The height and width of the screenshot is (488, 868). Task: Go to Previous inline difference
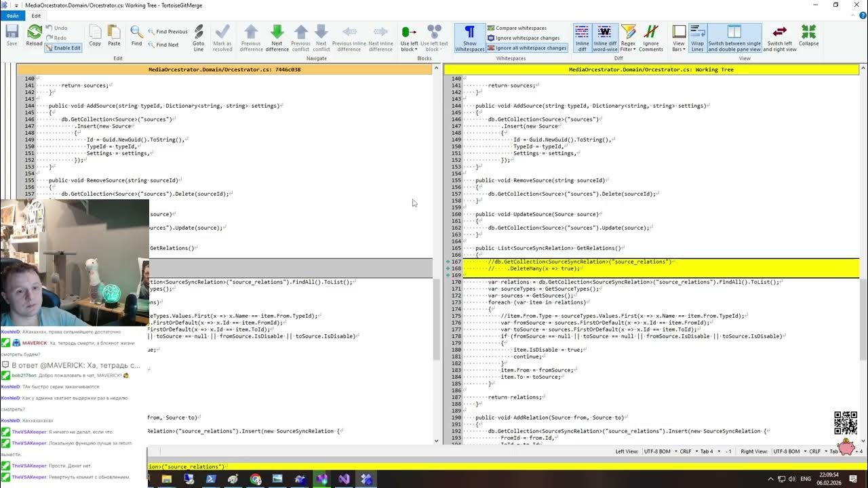[349, 38]
